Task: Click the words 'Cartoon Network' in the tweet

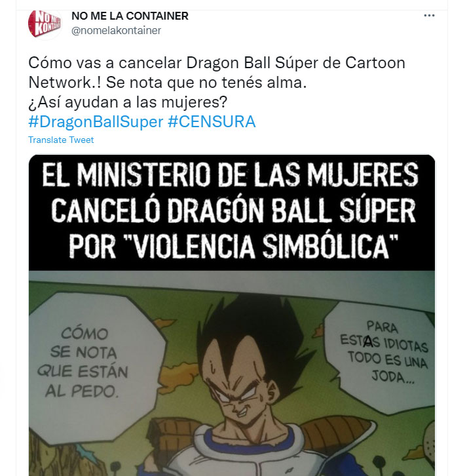Action: [x=217, y=73]
